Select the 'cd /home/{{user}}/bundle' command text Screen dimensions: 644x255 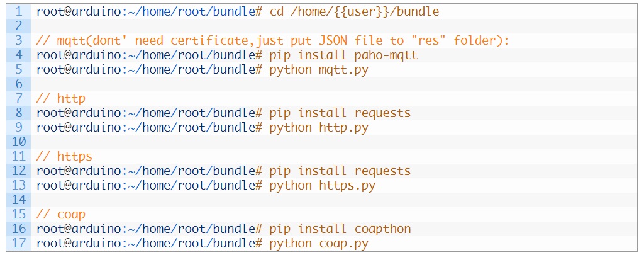tap(355, 12)
